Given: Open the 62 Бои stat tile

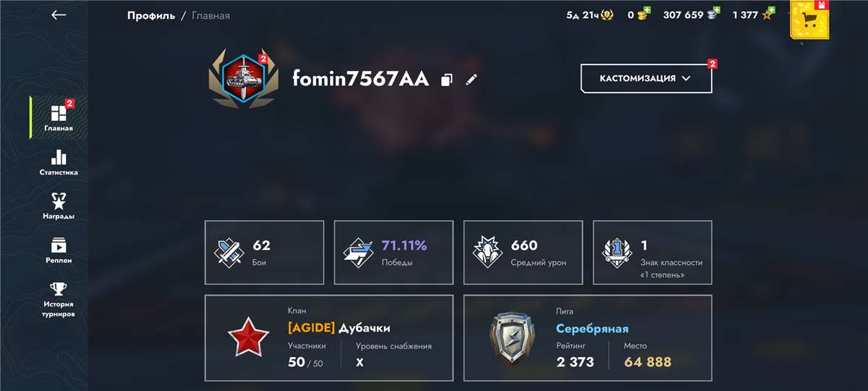Looking at the screenshot, I should [264, 253].
